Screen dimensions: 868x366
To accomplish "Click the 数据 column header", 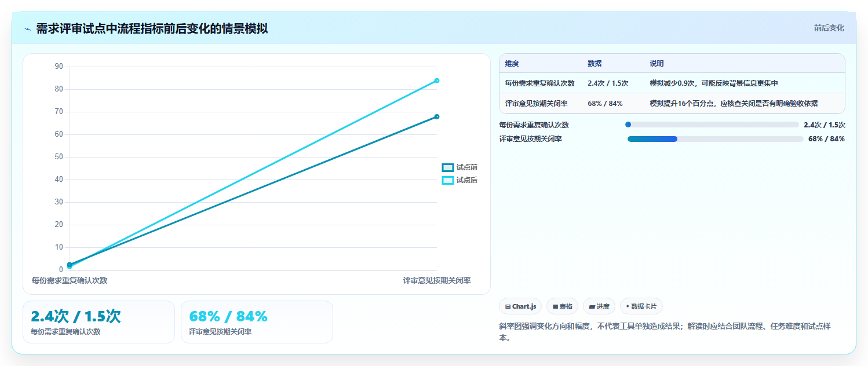I will point(595,64).
